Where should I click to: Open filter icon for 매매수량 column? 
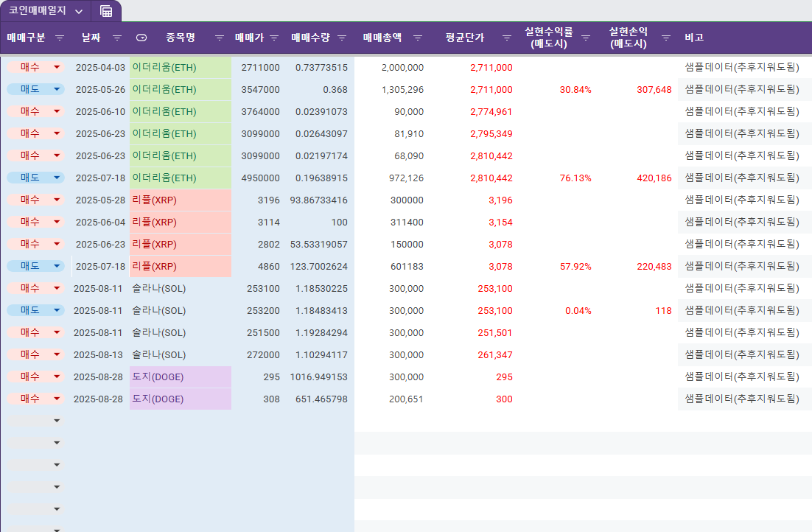[x=341, y=38]
